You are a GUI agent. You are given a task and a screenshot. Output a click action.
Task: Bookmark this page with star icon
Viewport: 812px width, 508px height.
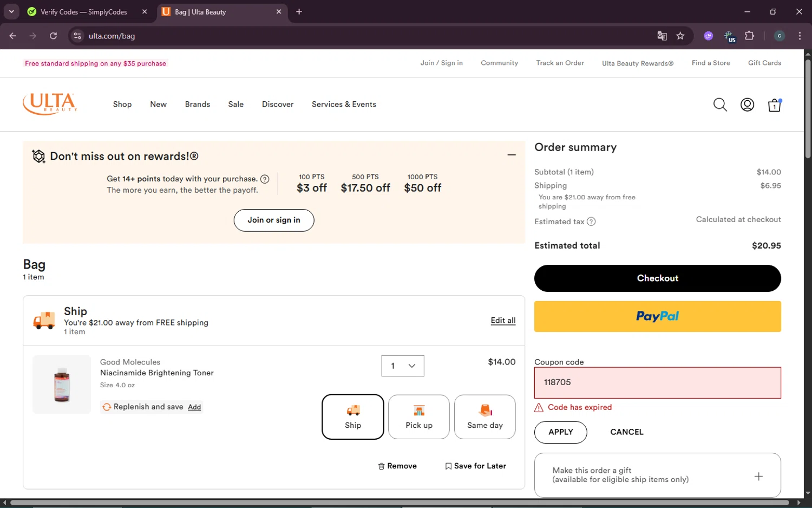pyautogui.click(x=680, y=36)
